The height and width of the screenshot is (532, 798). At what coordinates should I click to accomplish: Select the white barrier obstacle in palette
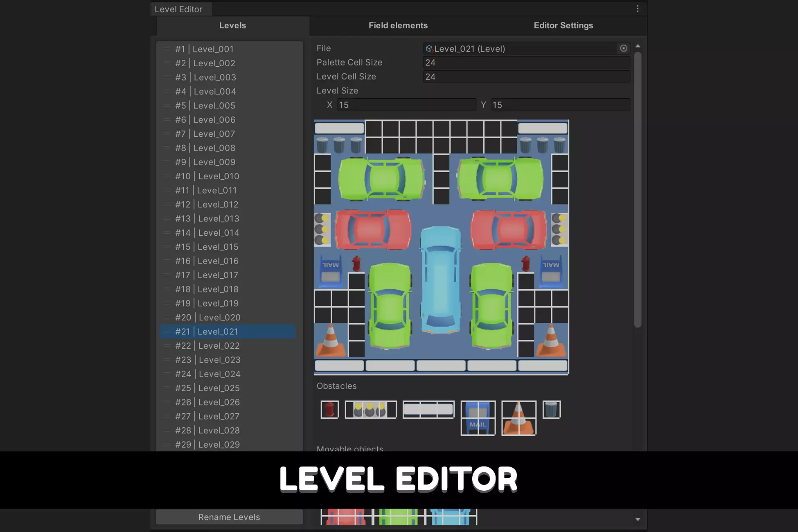tap(428, 410)
